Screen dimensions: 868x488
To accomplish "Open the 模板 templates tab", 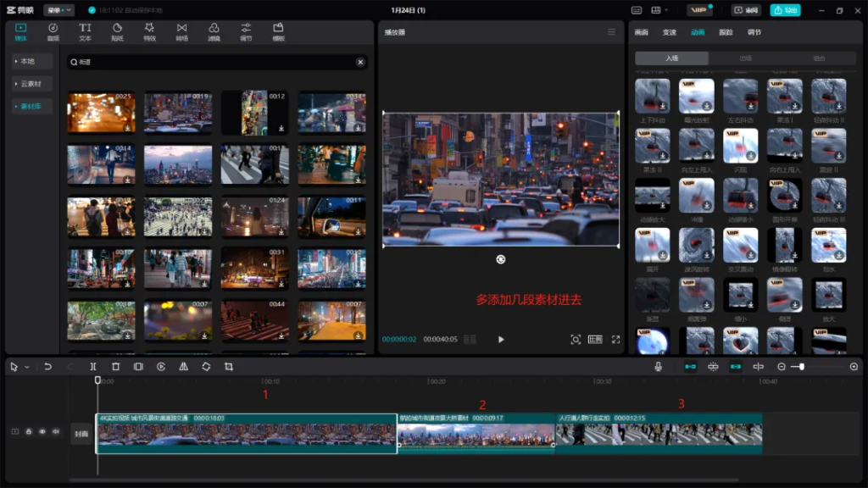I will pos(278,32).
